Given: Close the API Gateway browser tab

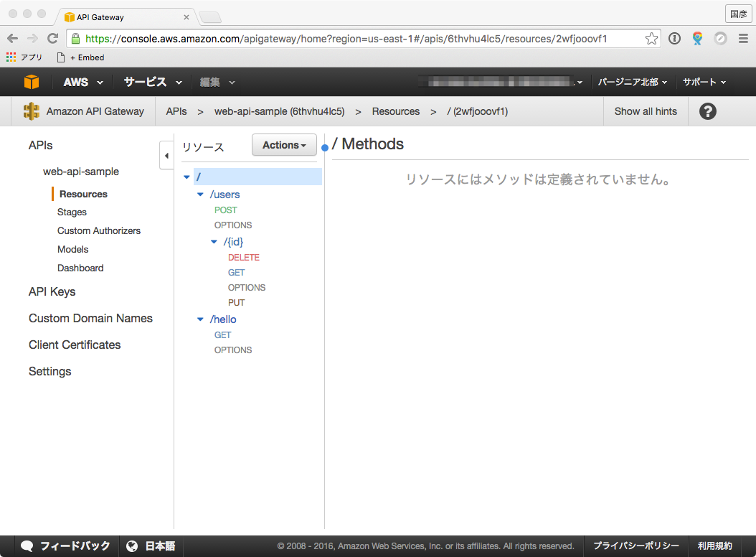Looking at the screenshot, I should point(186,17).
